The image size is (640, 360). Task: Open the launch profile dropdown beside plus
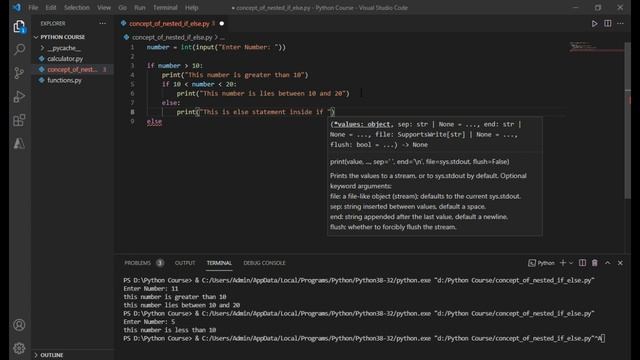click(571, 263)
